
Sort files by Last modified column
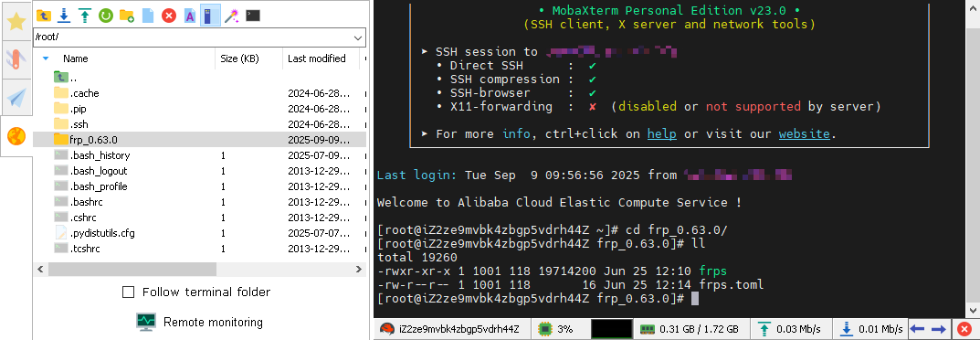316,58
